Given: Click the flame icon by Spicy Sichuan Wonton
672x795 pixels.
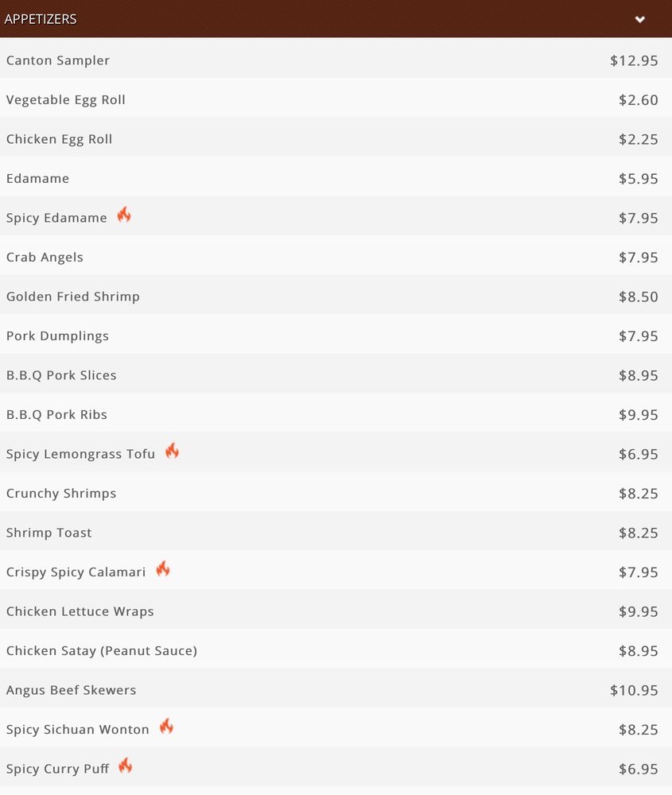Looking at the screenshot, I should [166, 727].
